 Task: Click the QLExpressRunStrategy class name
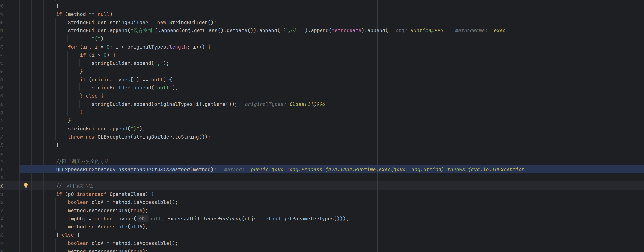pyautogui.click(x=86, y=169)
